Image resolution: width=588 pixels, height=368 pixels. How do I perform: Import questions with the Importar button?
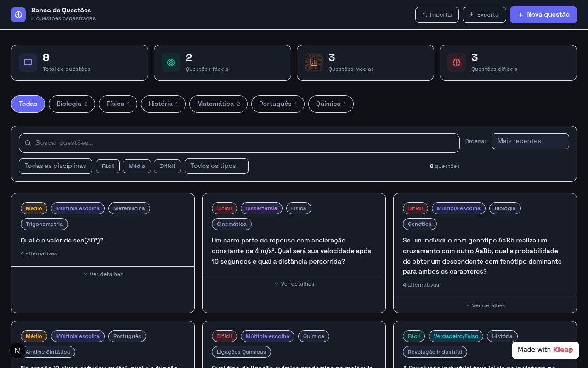click(437, 15)
